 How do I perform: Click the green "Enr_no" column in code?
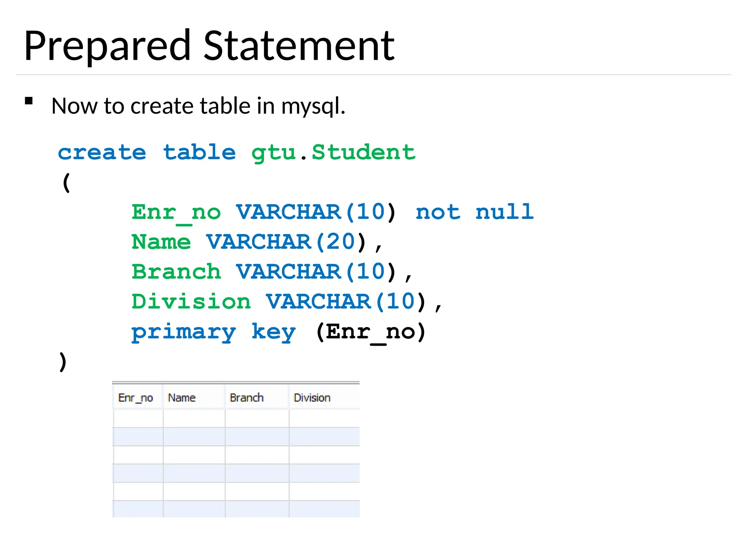point(176,213)
